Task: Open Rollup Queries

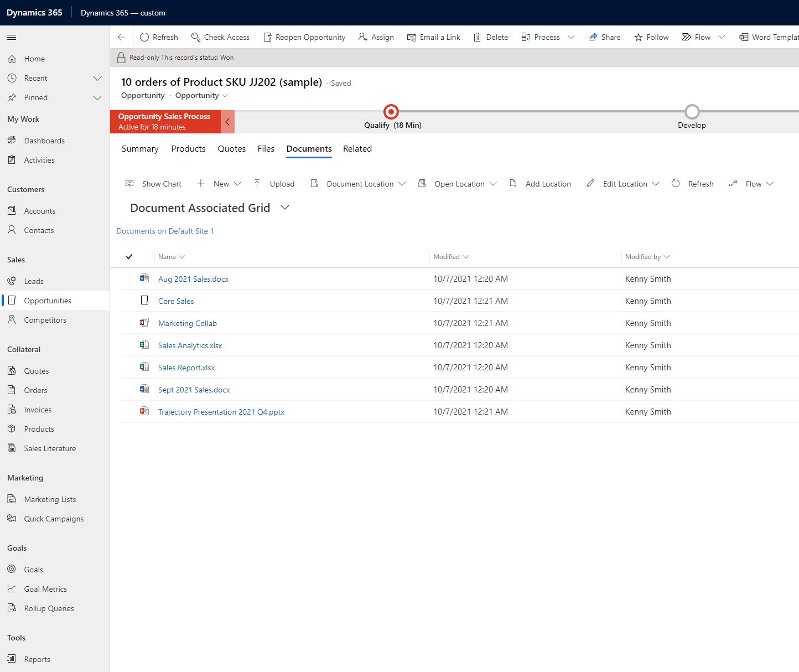Action: tap(55, 608)
